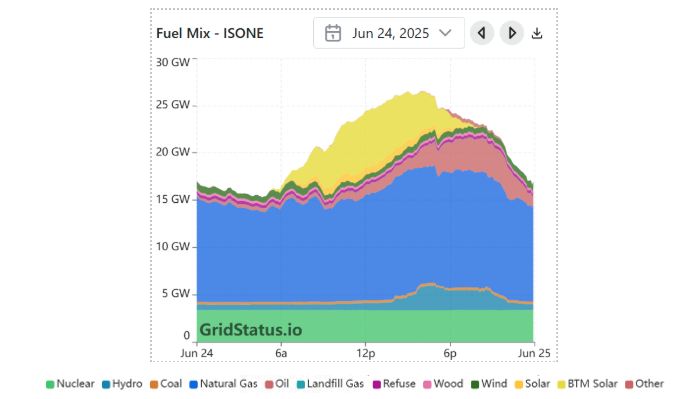Go to the next day arrow
This screenshot has height=399, width=685.
512,33
